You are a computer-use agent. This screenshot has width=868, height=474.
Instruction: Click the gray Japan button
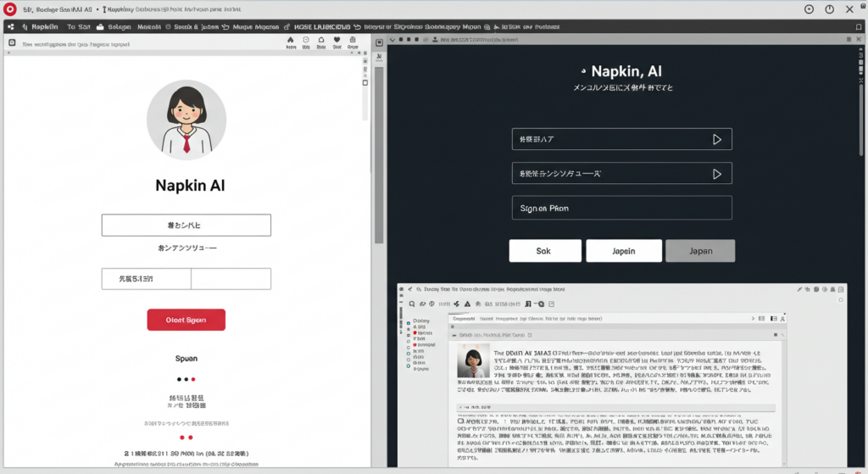pyautogui.click(x=700, y=251)
